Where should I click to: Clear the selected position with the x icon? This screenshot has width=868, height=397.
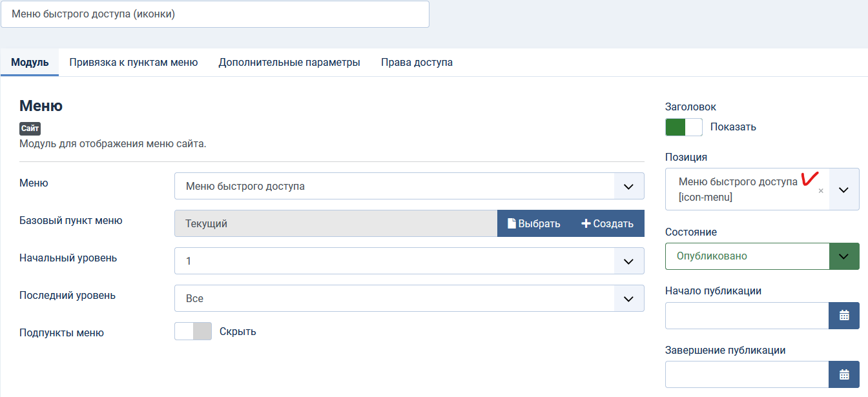click(x=821, y=191)
